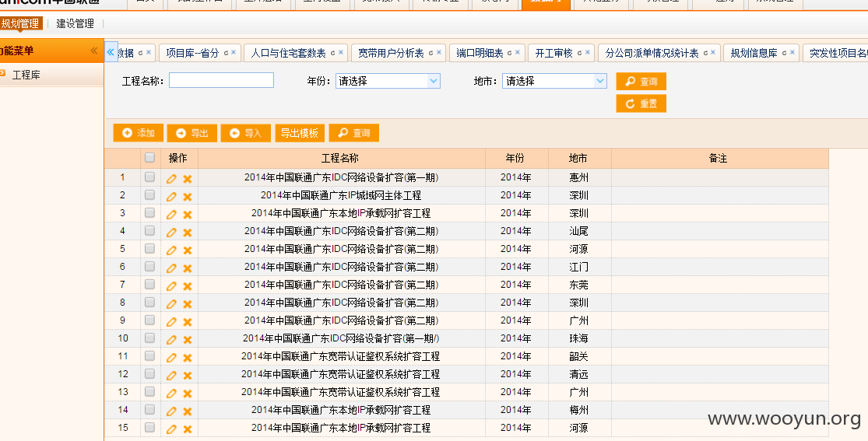Check the row 10 checkbox for 珠海
Image resolution: width=868 pixels, height=441 pixels.
coord(149,338)
